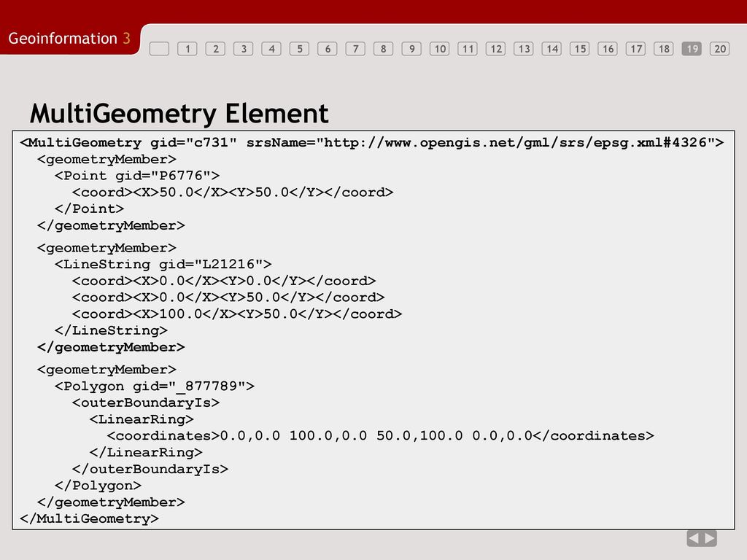
Task: Click the closing </Point> tag
Action: click(x=89, y=209)
